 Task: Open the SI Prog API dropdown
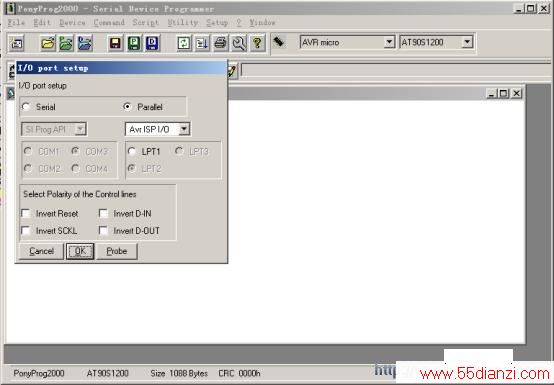[x=81, y=129]
